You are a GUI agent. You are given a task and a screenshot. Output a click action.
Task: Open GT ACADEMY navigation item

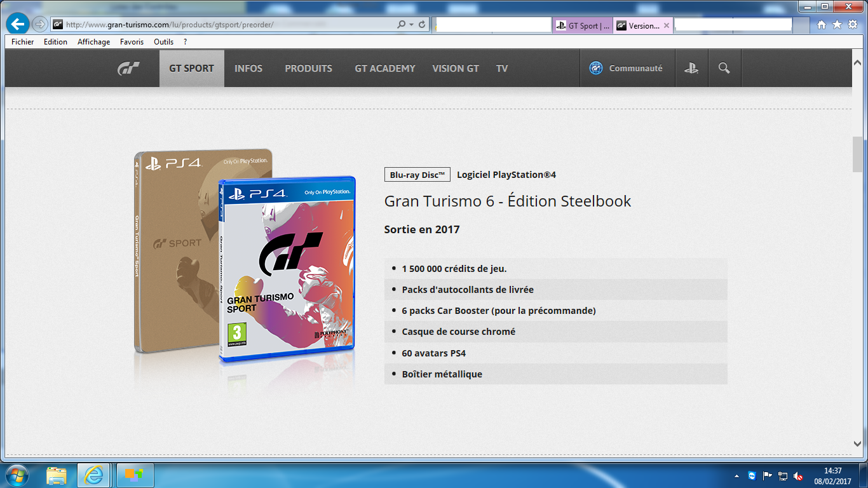tap(385, 69)
